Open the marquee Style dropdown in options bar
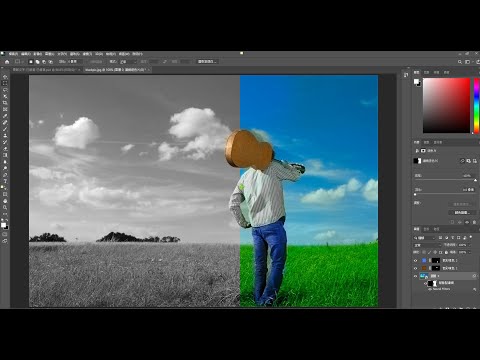 click(x=128, y=62)
